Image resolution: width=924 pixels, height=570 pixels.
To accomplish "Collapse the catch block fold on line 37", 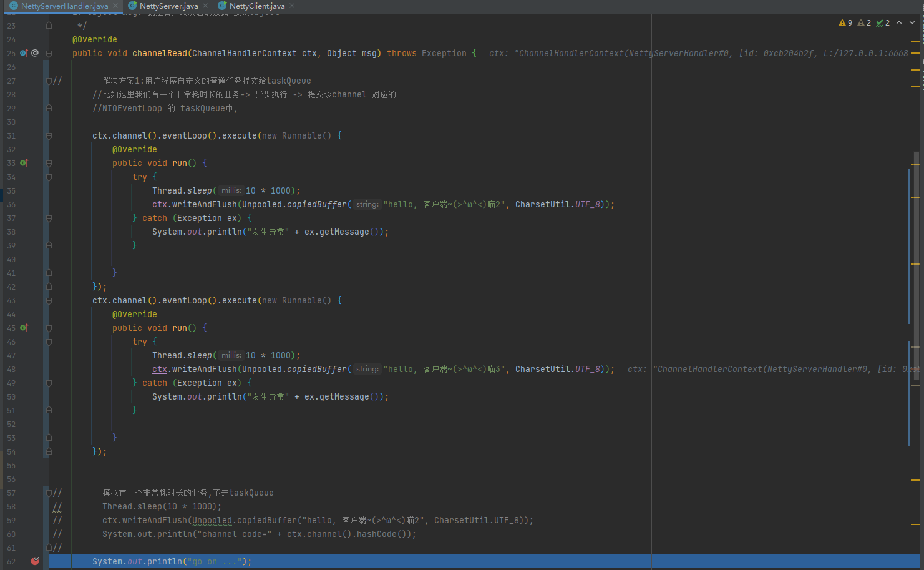I will click(x=49, y=218).
